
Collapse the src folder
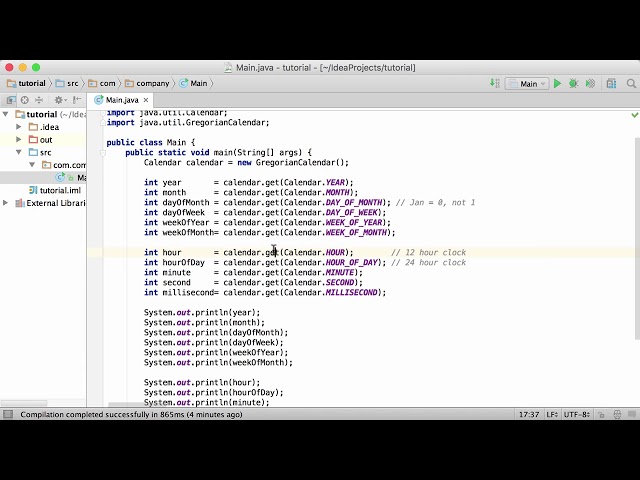19,152
